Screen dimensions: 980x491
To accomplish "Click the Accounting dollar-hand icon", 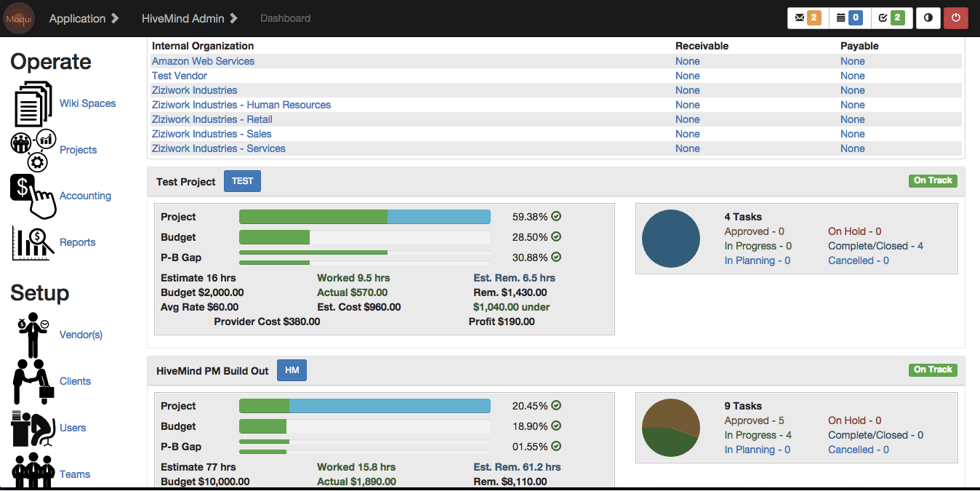I will click(33, 196).
